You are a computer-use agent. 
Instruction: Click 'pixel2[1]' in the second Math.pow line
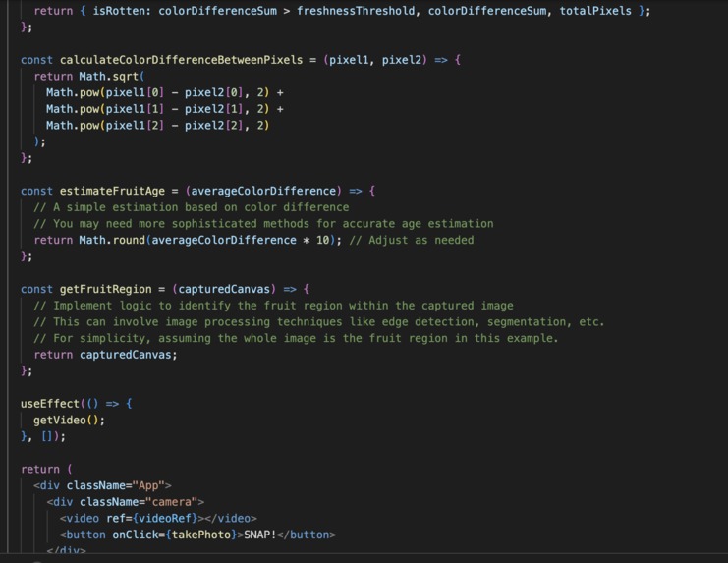coord(214,109)
